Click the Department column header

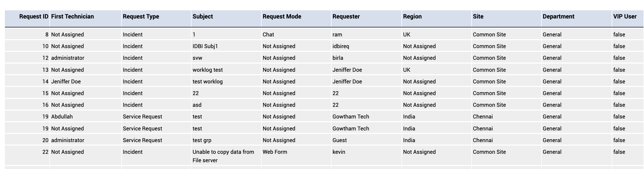coord(558,17)
